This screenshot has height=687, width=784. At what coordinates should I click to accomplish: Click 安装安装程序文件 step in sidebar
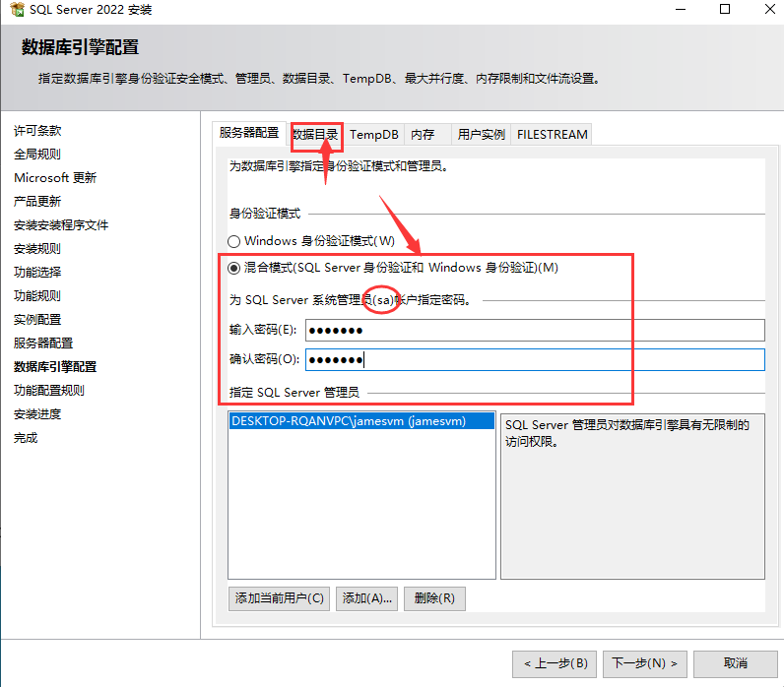[61, 225]
